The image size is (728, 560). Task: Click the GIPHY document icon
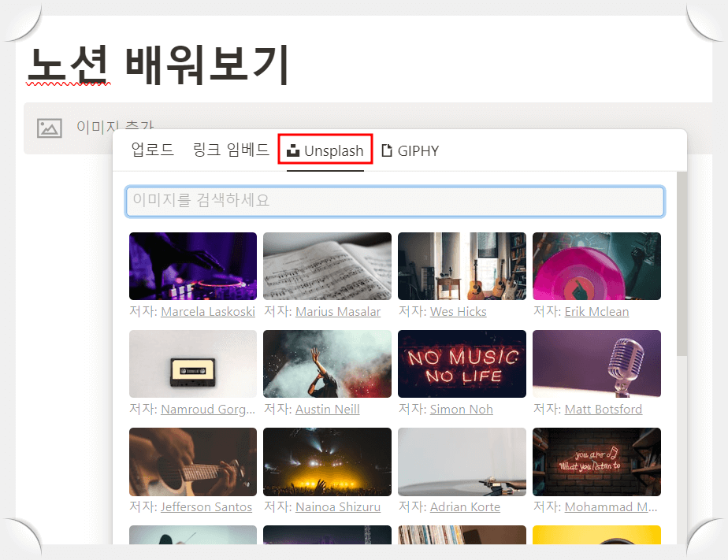385,150
